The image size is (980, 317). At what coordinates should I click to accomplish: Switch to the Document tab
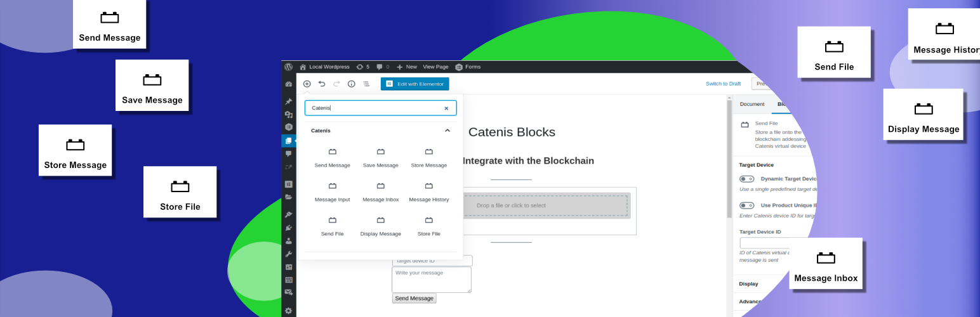(752, 103)
